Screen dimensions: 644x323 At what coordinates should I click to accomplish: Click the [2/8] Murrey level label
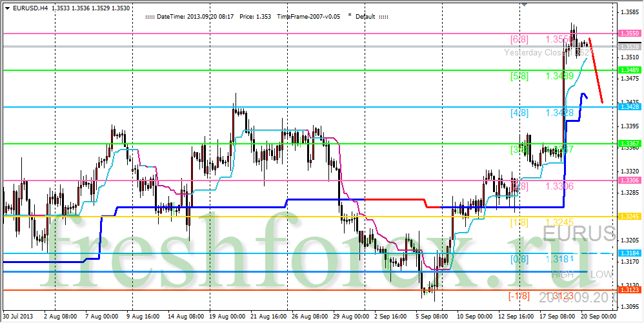pos(519,186)
